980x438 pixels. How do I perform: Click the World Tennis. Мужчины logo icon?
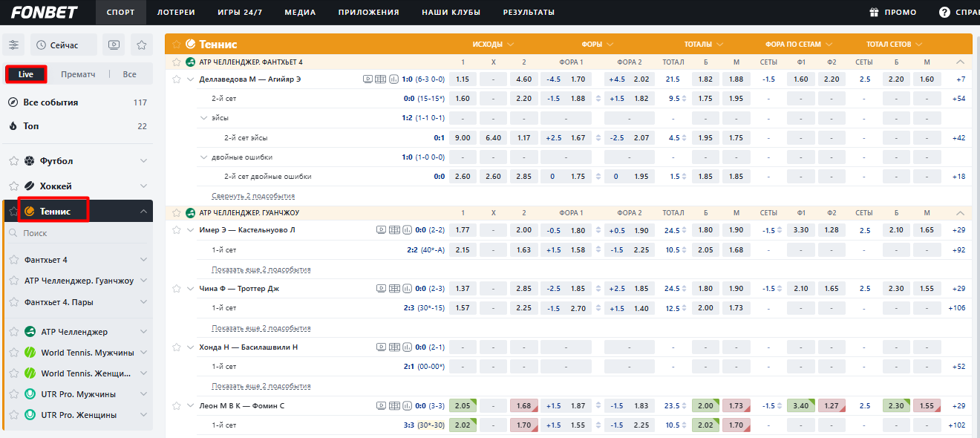[30, 353]
